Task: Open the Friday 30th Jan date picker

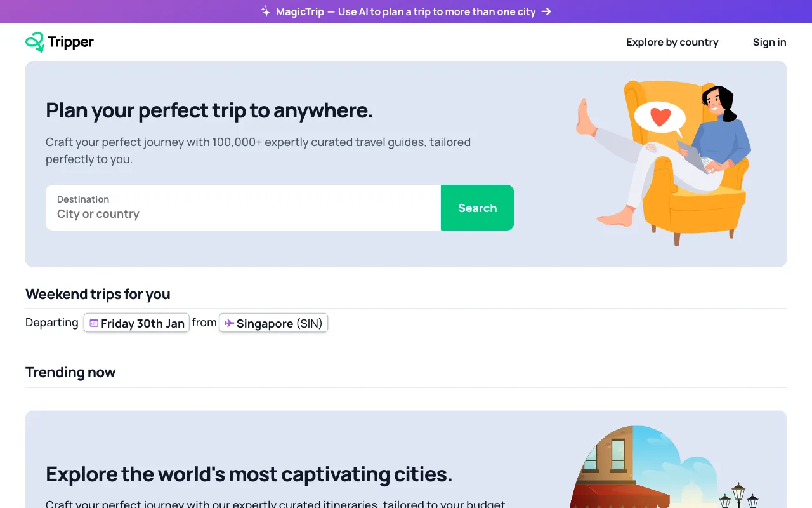Action: [136, 323]
